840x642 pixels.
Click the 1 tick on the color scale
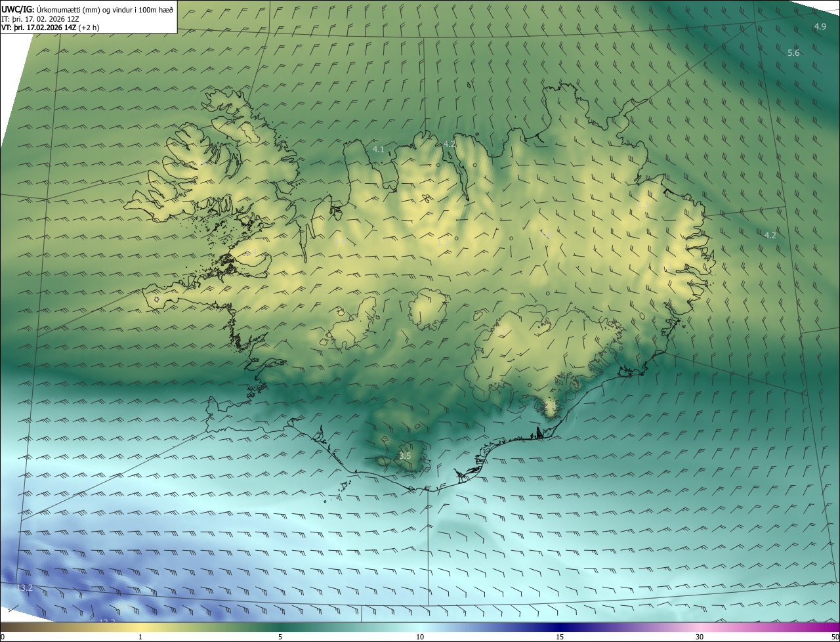pos(140,637)
